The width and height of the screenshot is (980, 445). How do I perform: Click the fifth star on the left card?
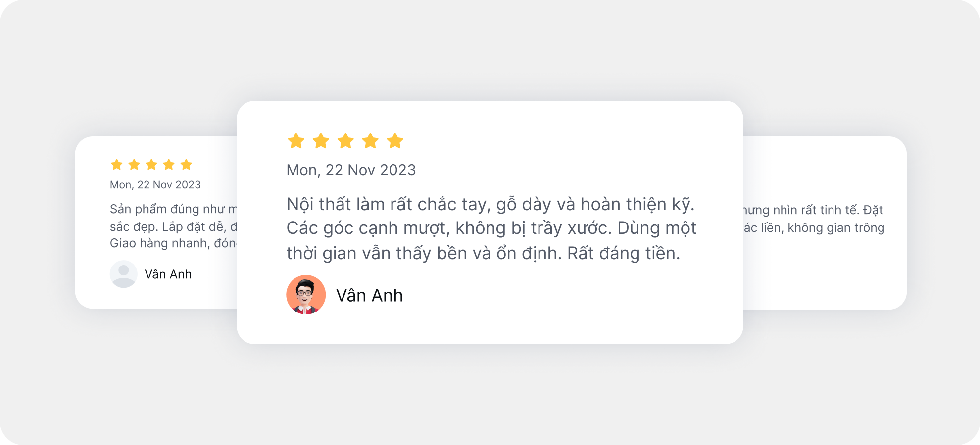pos(186,165)
